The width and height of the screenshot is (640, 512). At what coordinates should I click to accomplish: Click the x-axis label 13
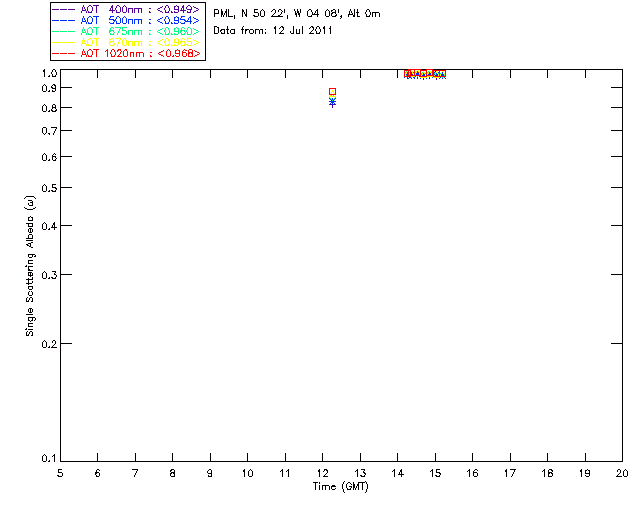click(360, 473)
